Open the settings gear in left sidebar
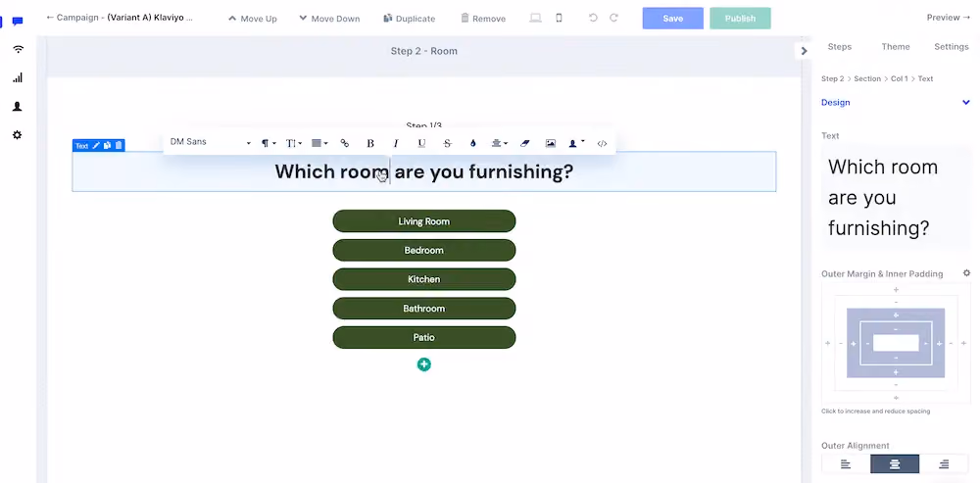The height and width of the screenshot is (483, 980). click(x=18, y=135)
